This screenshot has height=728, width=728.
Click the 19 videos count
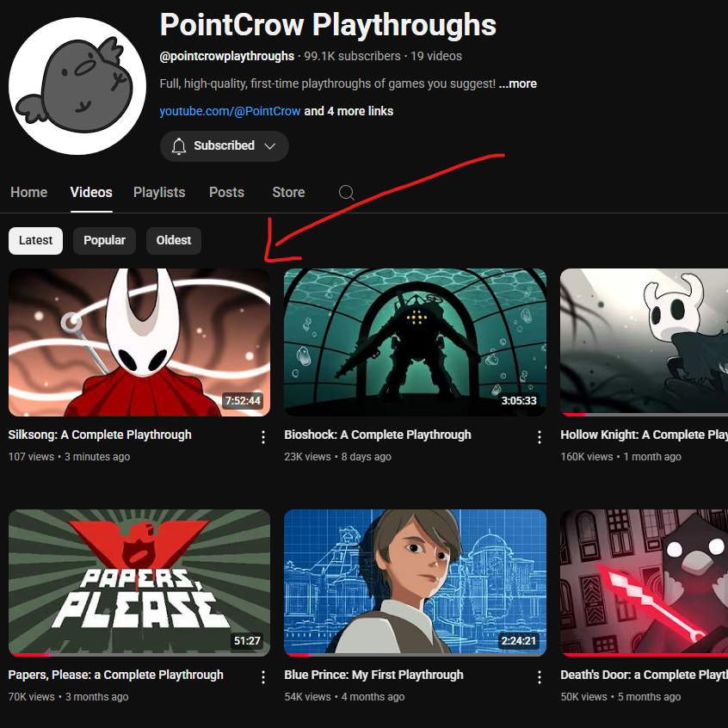point(436,56)
